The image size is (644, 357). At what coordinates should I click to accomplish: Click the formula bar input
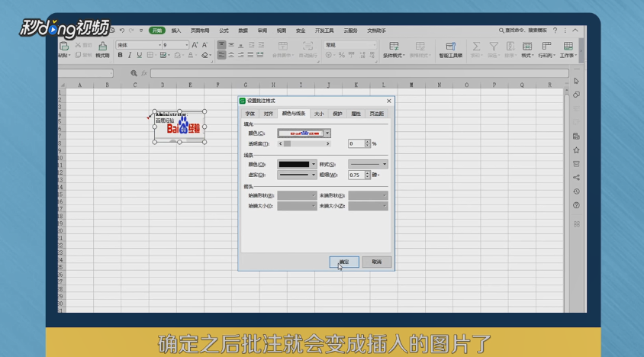click(x=359, y=73)
